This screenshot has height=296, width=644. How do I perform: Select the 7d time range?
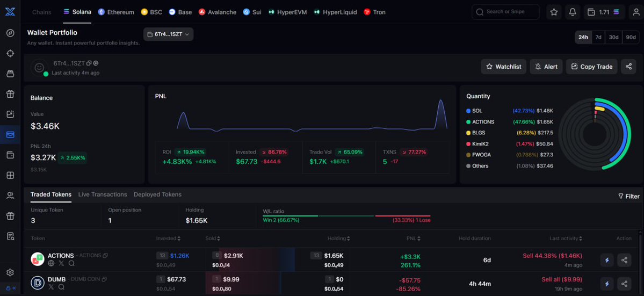click(598, 37)
